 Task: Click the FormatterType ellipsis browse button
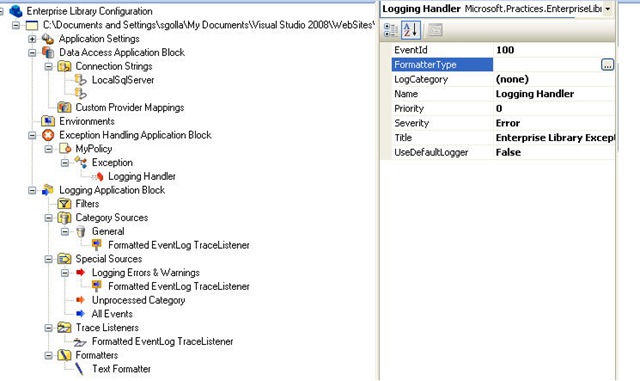tap(607, 65)
